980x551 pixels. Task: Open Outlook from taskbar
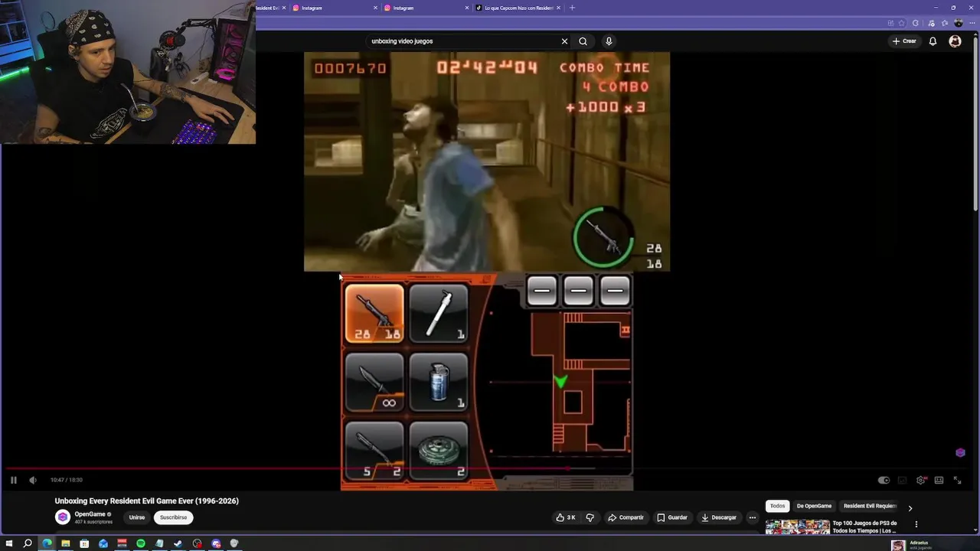point(103,543)
